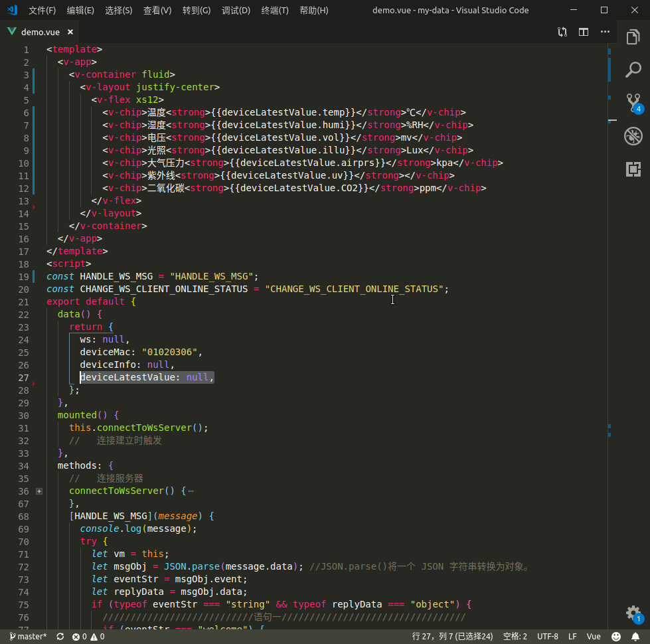Change end-of-line sequence LF
Viewport: 650px width, 644px height.
572,636
